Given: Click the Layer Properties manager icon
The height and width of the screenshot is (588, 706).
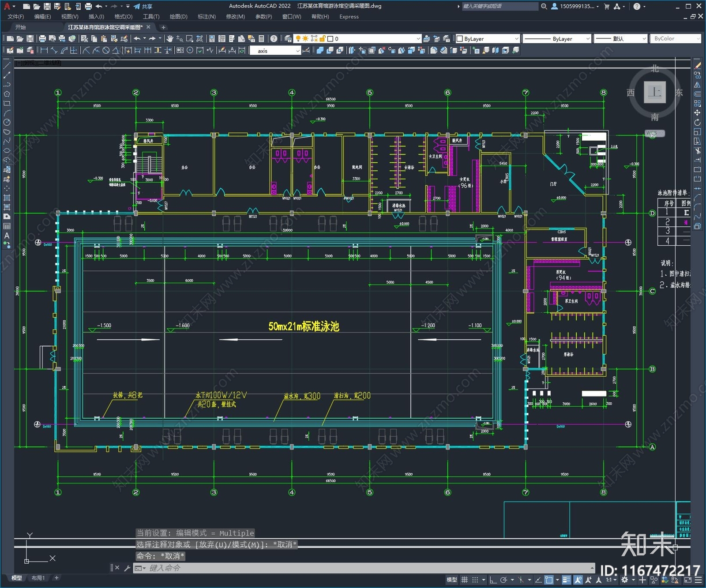Looking at the screenshot, I should pos(288,39).
